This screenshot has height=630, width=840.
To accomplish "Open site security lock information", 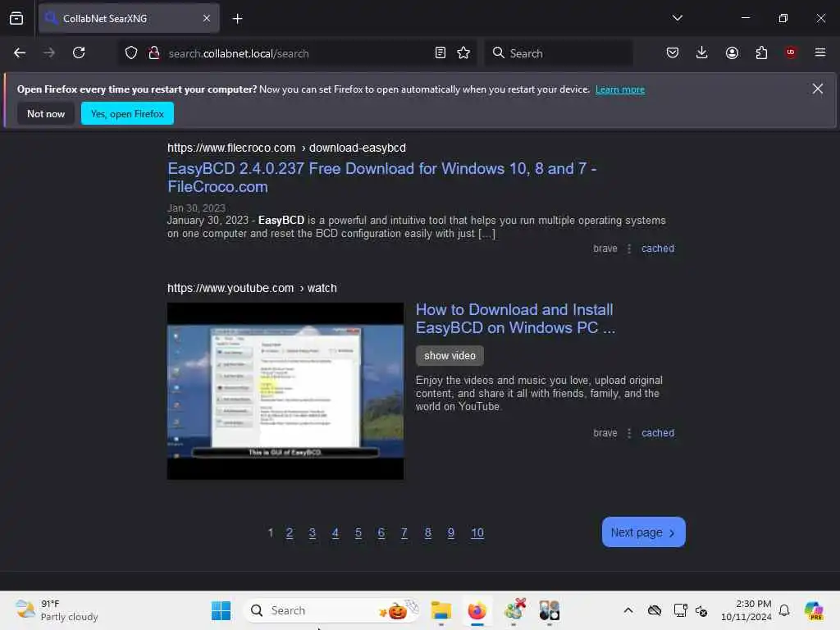I will [154, 53].
